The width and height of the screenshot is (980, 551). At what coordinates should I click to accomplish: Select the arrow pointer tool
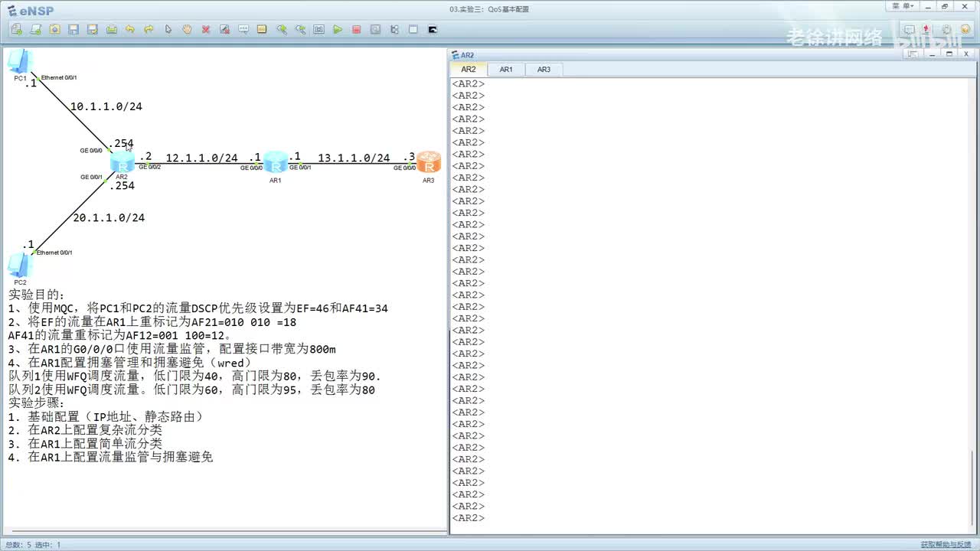[168, 30]
